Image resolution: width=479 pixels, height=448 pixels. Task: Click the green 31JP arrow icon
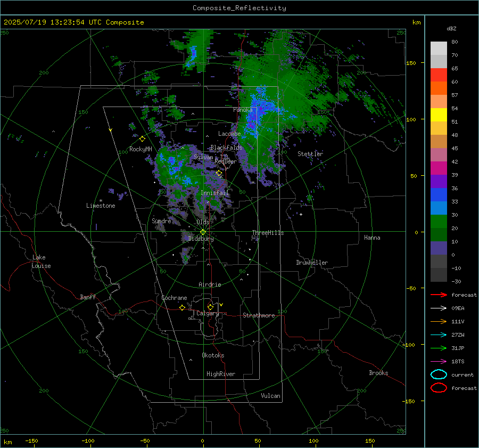(x=439, y=348)
